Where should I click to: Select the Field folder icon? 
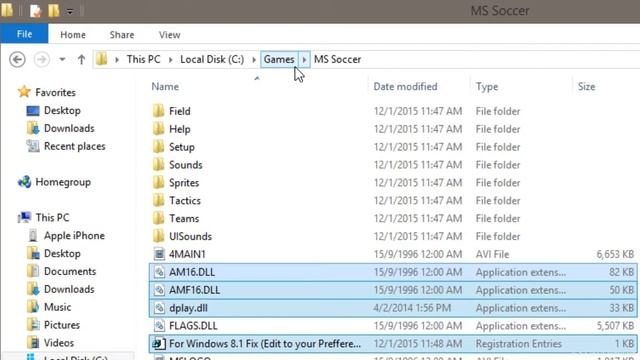(x=159, y=111)
